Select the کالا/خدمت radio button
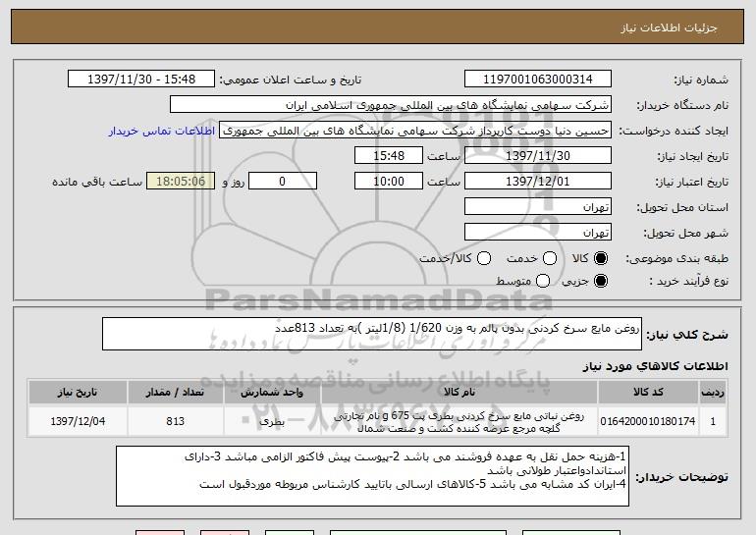The height and width of the screenshot is (535, 756). (484, 258)
